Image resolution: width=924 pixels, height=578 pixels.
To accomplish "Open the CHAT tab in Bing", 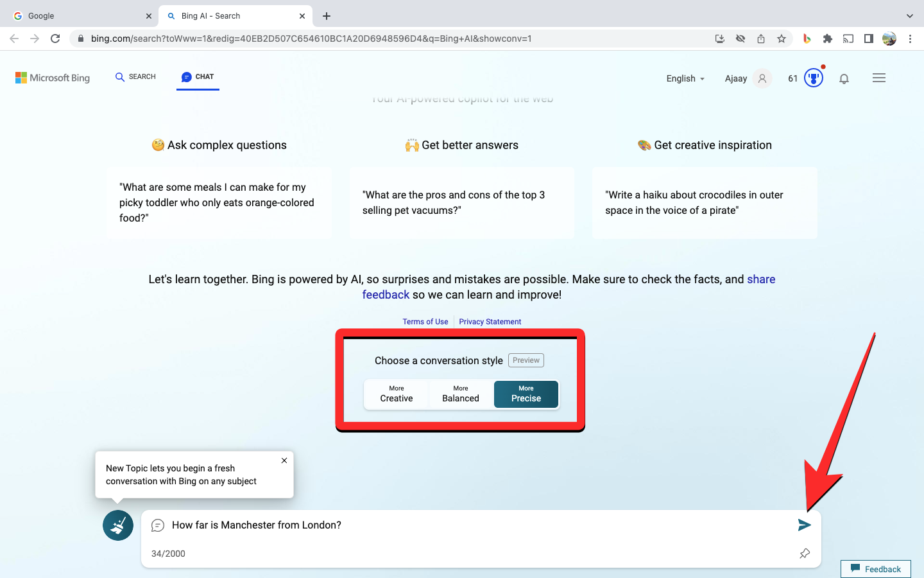I will (198, 77).
